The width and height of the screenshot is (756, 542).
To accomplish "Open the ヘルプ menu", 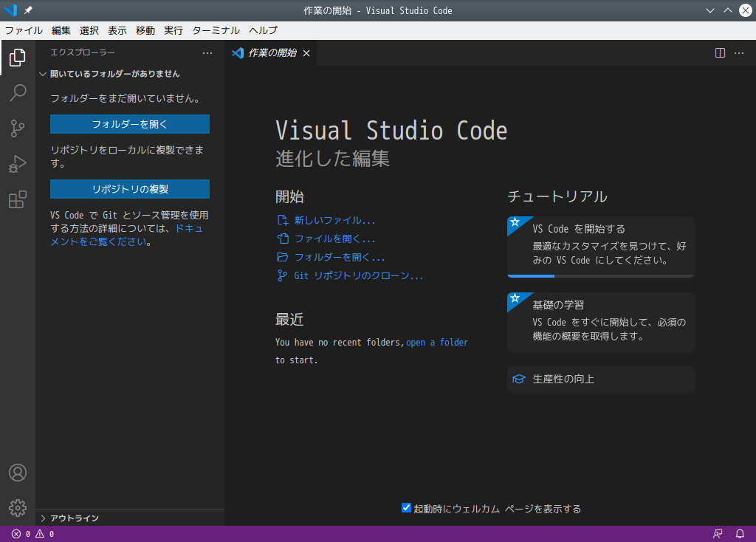I will pyautogui.click(x=264, y=30).
